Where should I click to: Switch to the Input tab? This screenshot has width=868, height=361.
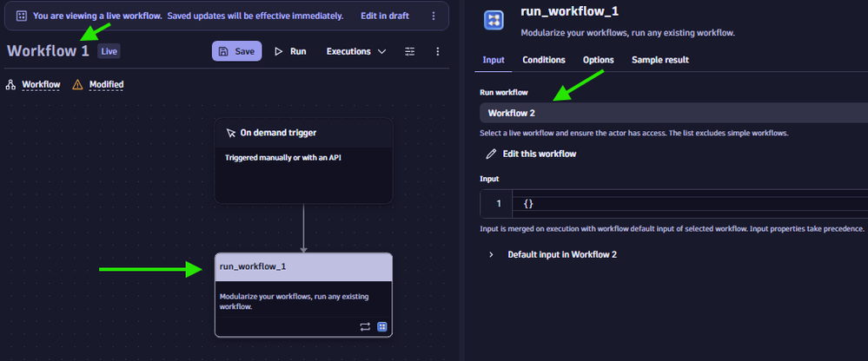(494, 60)
